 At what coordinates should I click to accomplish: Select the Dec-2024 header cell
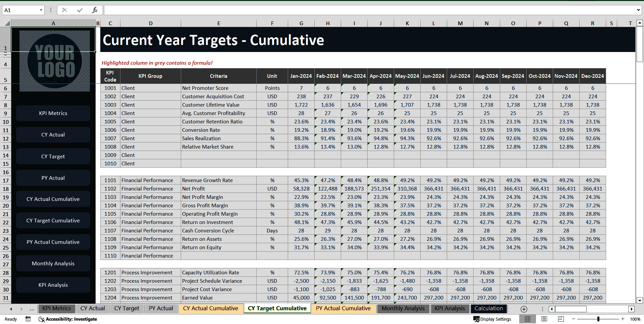[x=593, y=76]
